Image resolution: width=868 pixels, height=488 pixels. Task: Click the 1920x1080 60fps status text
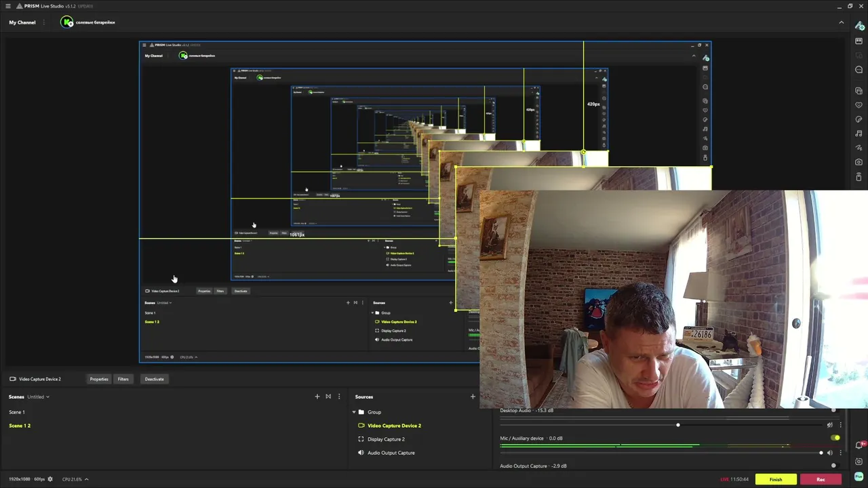coord(26,479)
